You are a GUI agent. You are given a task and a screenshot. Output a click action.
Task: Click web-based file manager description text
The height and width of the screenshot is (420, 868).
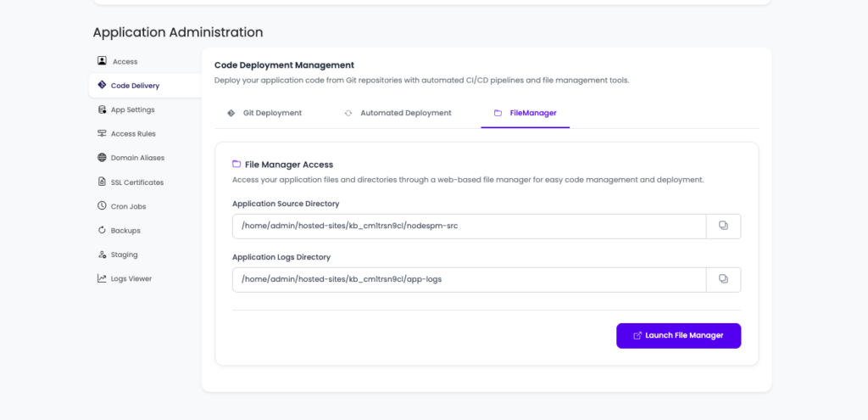point(468,180)
